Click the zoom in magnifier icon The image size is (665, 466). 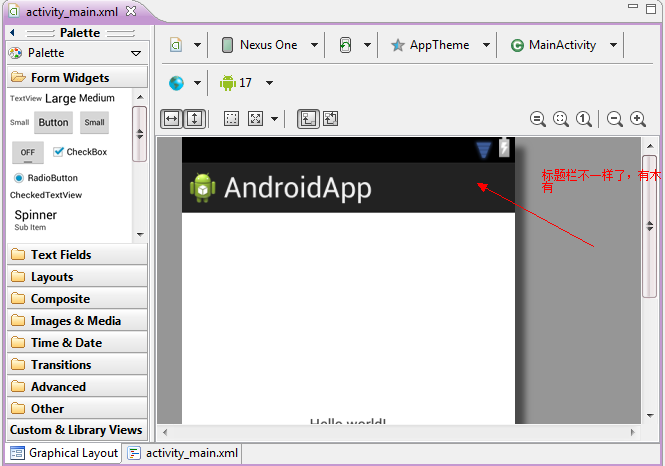pos(638,119)
